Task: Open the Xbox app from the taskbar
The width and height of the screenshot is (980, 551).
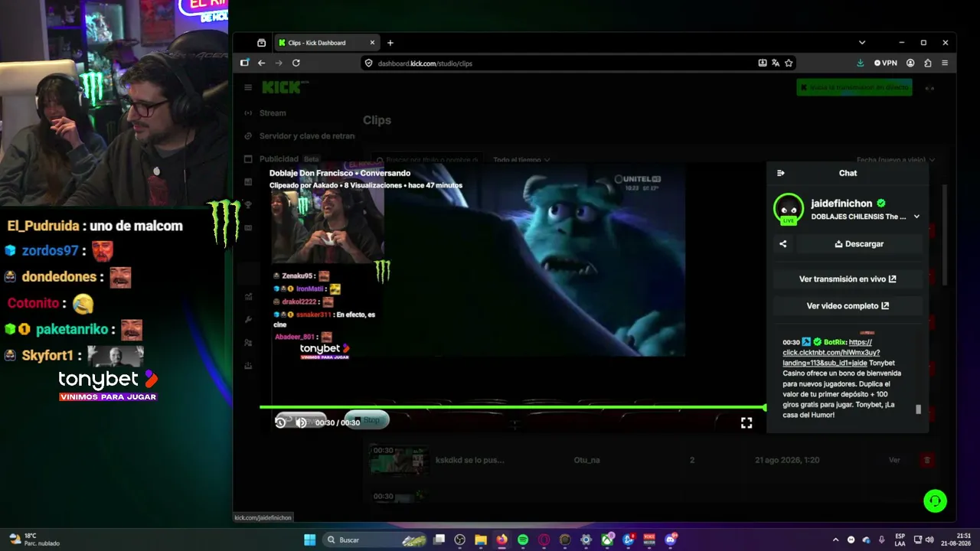Action: [607, 540]
